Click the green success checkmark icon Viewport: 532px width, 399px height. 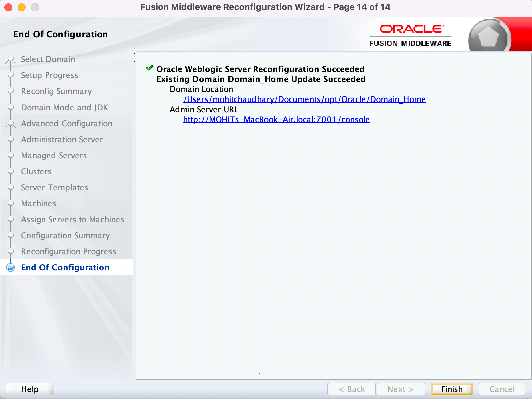pos(149,68)
